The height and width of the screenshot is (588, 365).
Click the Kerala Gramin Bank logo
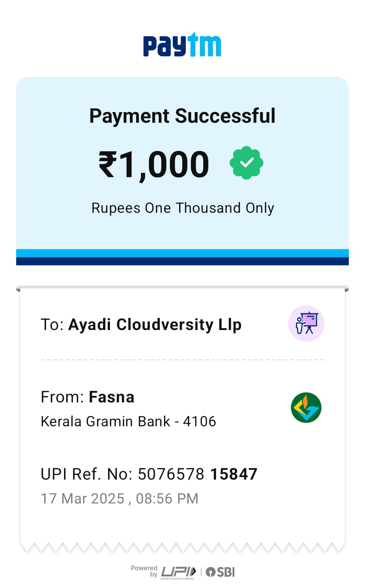306,408
